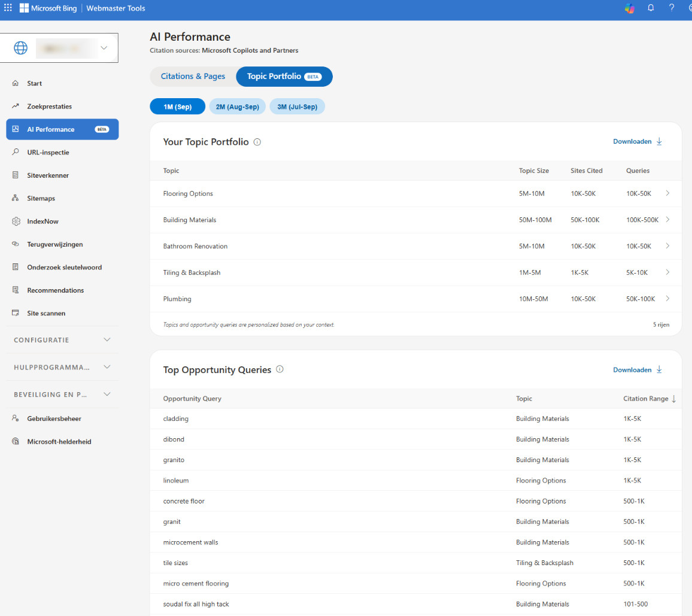Click info icon beside Top Opportunity Queries

tap(280, 369)
